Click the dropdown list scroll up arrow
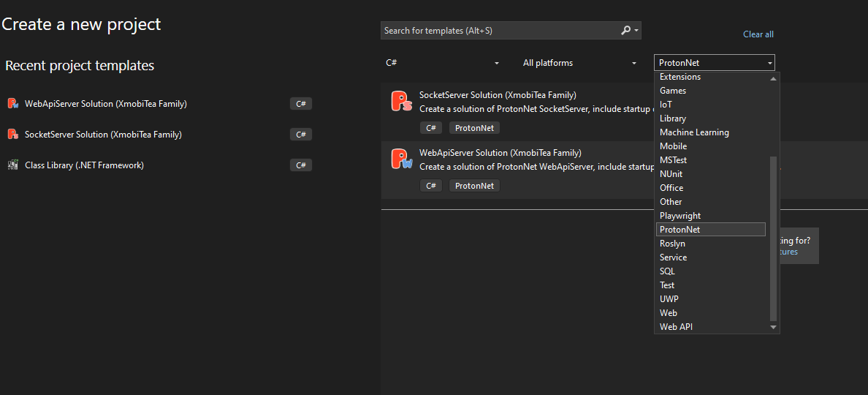The width and height of the screenshot is (868, 395). click(x=773, y=79)
